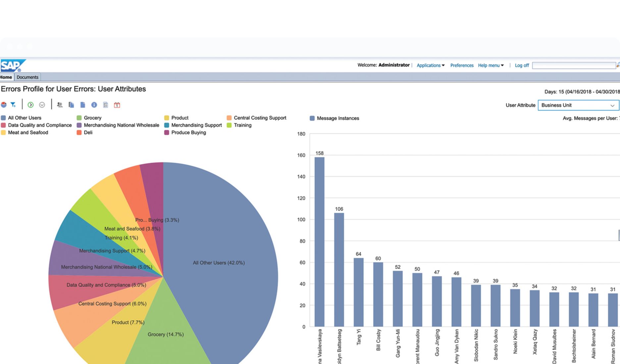Switch to the Home tab
The height and width of the screenshot is (364, 620).
tap(6, 77)
